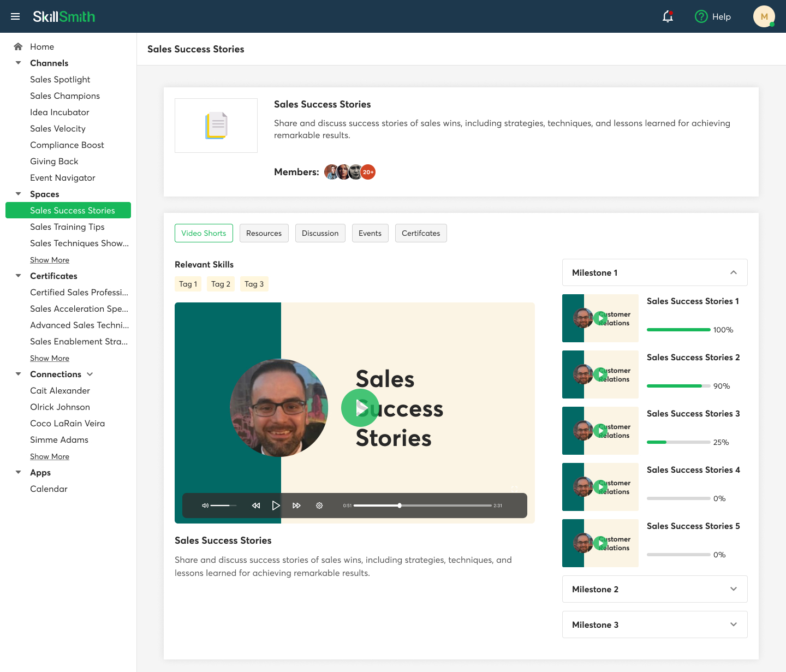Select Tag 1 skill
Image resolution: width=786 pixels, height=672 pixels.
(x=188, y=284)
